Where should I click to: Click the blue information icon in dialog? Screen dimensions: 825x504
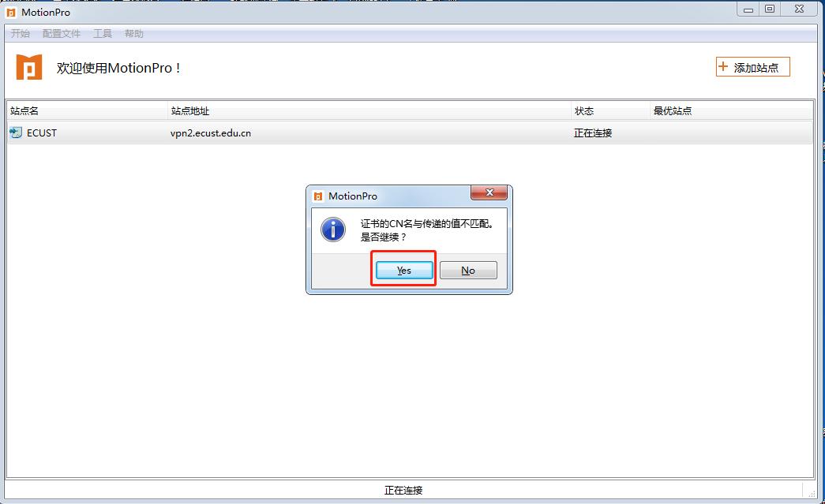pos(333,230)
